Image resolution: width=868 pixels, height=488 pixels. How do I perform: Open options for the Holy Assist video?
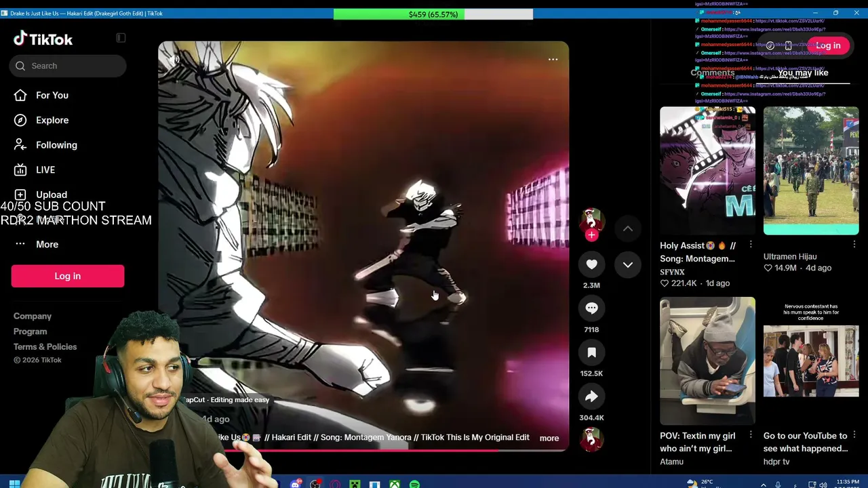pyautogui.click(x=751, y=245)
